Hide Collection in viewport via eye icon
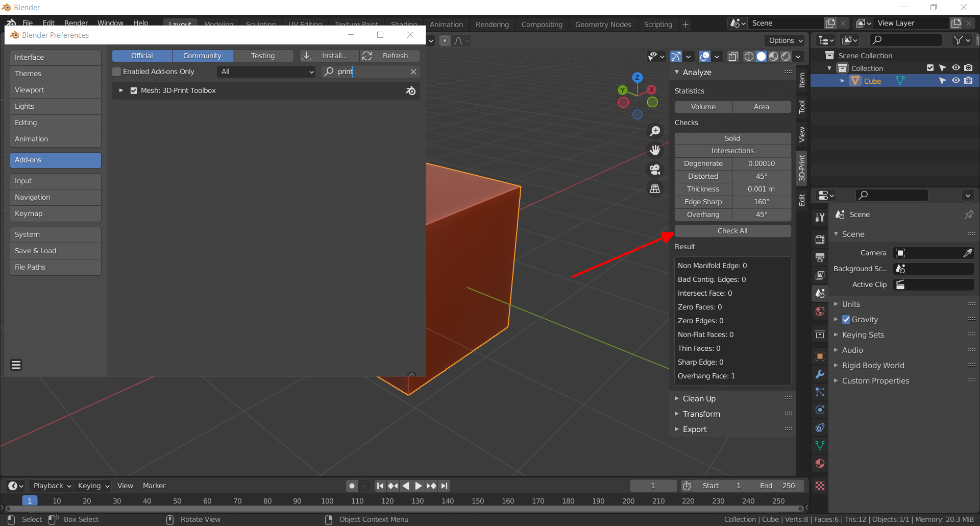 pyautogui.click(x=956, y=68)
